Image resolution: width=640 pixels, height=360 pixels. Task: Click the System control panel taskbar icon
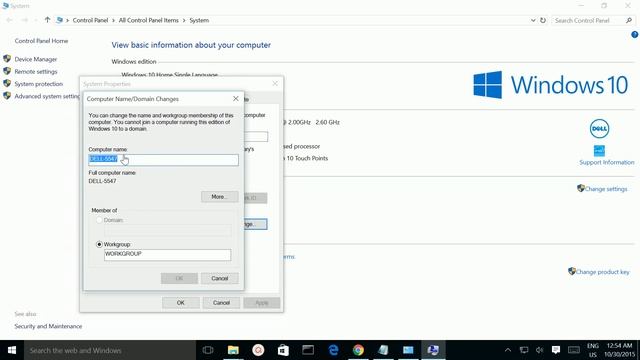[x=433, y=350]
